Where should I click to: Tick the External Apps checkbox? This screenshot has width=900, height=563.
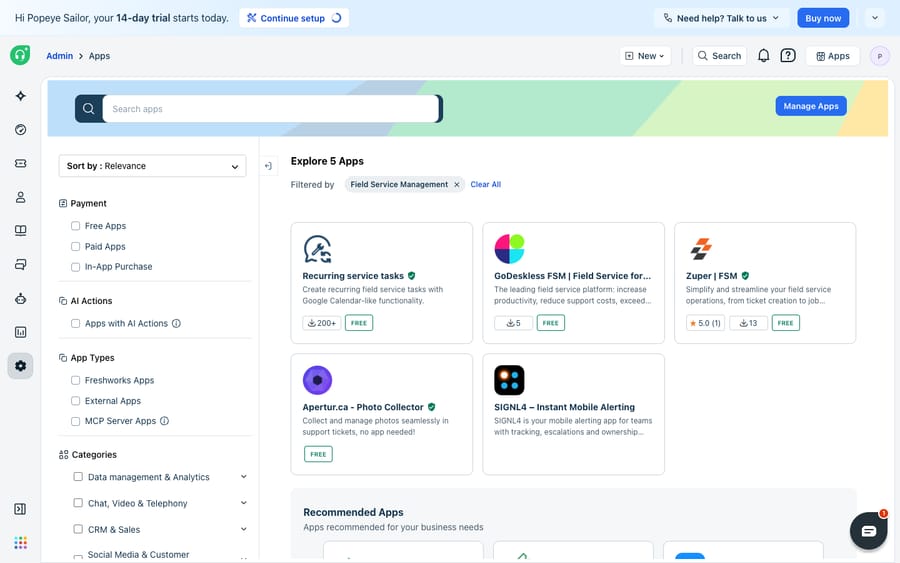[75, 401]
